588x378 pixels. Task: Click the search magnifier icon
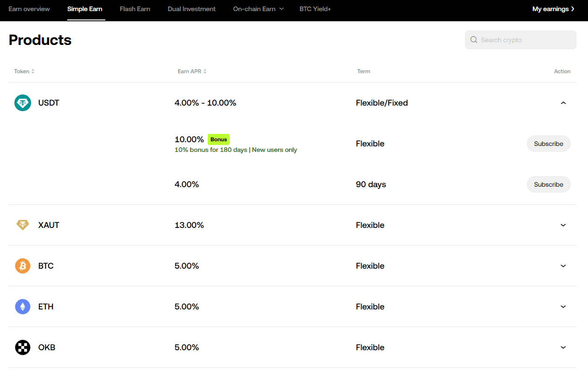tap(474, 40)
